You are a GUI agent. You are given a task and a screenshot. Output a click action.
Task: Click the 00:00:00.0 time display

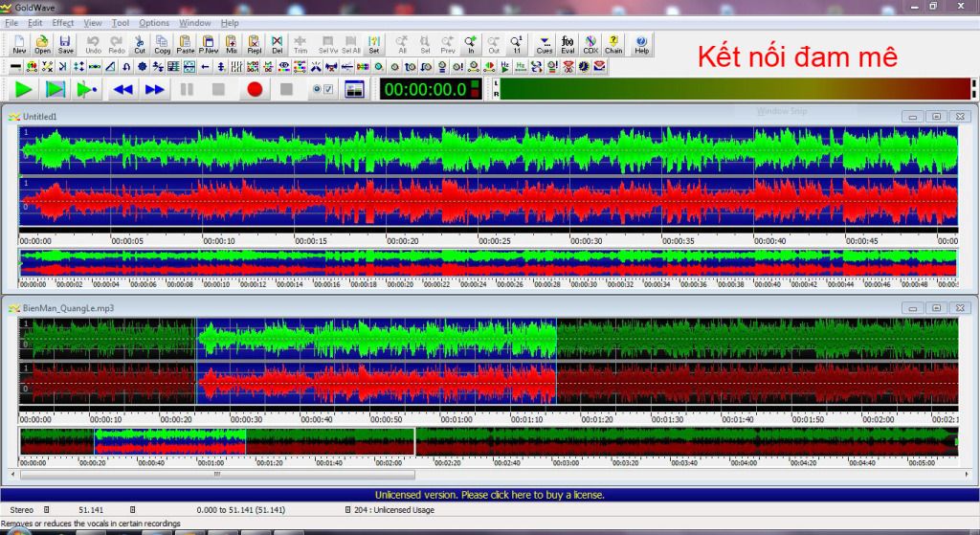click(x=432, y=89)
